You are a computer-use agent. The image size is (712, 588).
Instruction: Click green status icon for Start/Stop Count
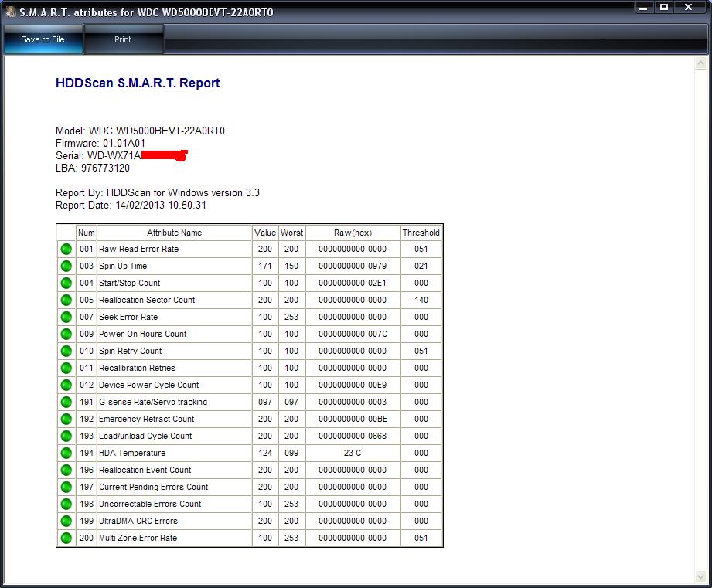pos(66,283)
